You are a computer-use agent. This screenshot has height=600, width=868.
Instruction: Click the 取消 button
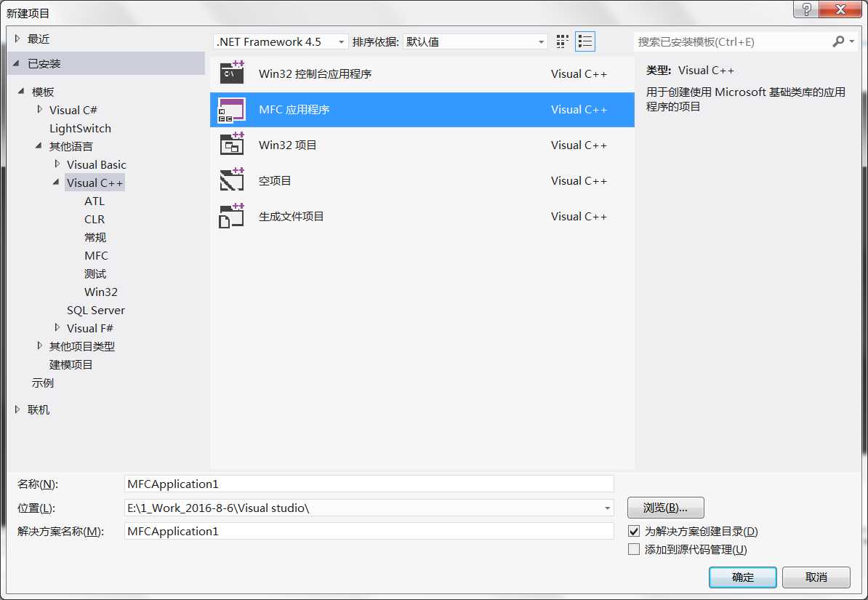(x=816, y=577)
